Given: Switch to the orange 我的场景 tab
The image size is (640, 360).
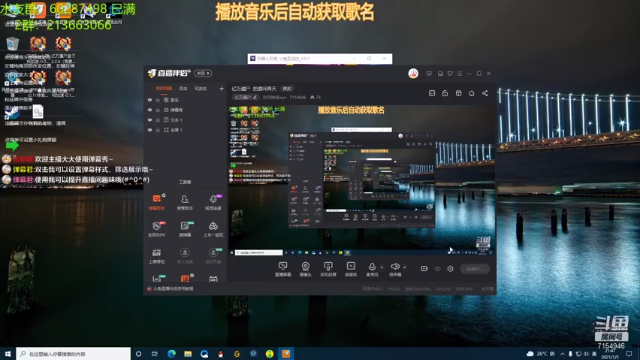Looking at the screenshot, I should click(164, 88).
